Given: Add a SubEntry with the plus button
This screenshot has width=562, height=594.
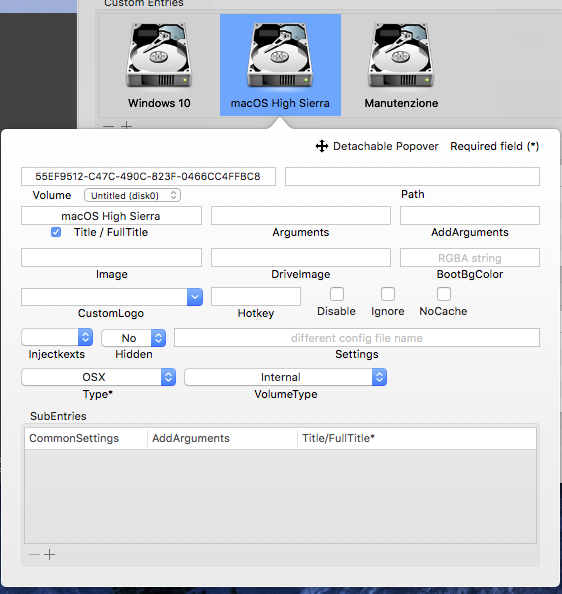Looking at the screenshot, I should [49, 555].
